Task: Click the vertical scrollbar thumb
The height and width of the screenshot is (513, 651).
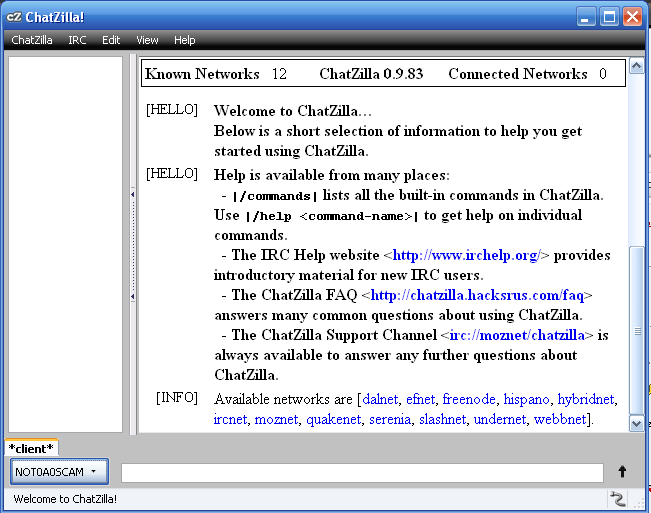Action: (x=636, y=331)
